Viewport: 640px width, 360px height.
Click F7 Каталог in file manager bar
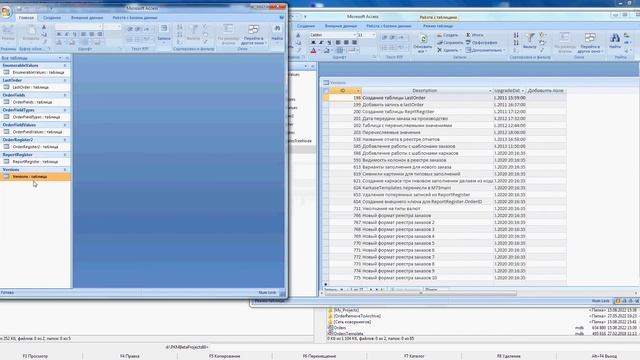click(414, 356)
